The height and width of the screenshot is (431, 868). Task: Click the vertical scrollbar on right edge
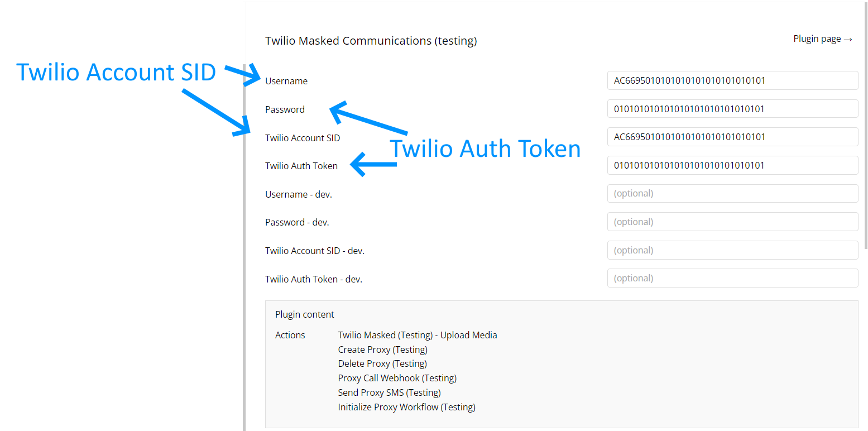(x=866, y=126)
